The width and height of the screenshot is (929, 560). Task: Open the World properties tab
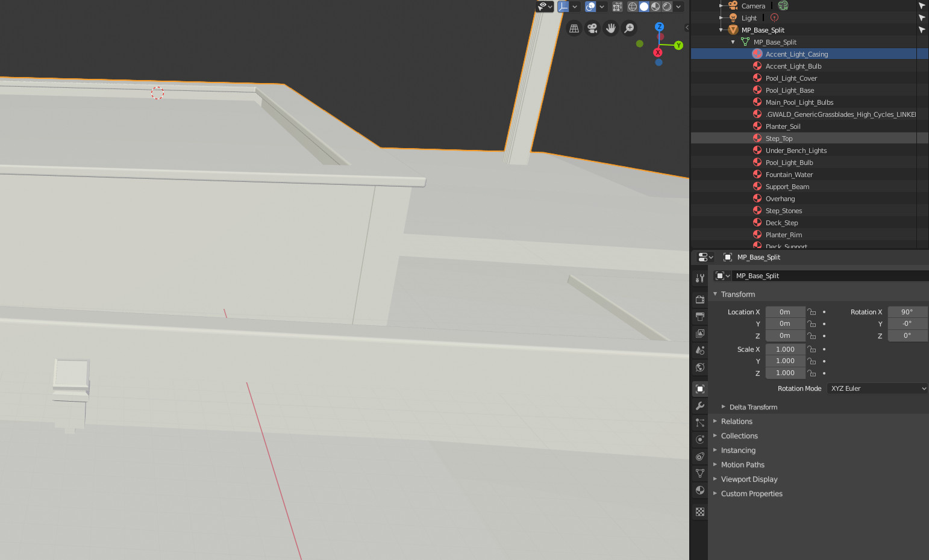pyautogui.click(x=699, y=367)
